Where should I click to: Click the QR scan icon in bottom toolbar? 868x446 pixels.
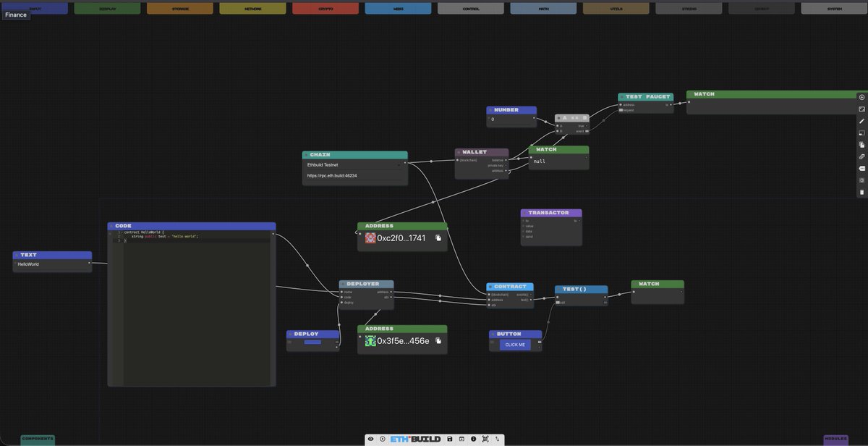point(485,439)
